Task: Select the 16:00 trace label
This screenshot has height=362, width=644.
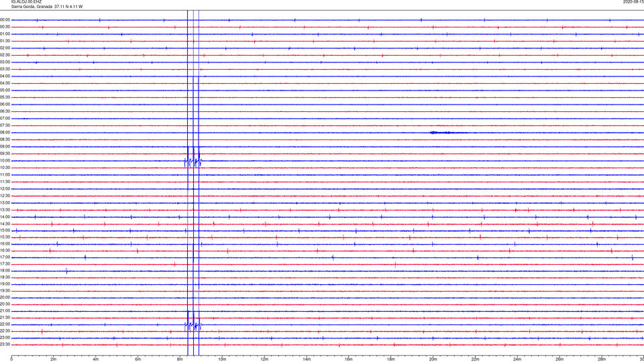Action: click(x=5, y=244)
